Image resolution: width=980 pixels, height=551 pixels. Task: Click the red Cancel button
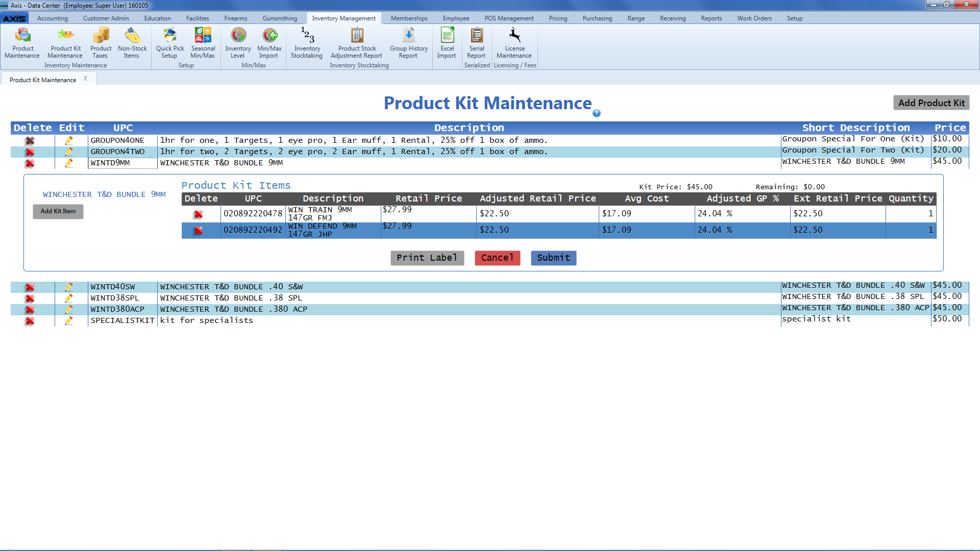coord(497,258)
